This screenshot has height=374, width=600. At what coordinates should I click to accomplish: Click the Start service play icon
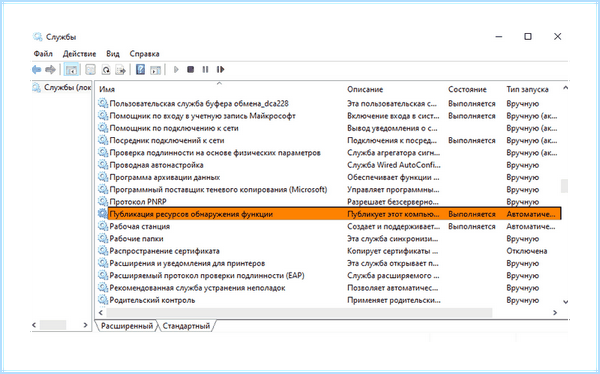coord(176,70)
